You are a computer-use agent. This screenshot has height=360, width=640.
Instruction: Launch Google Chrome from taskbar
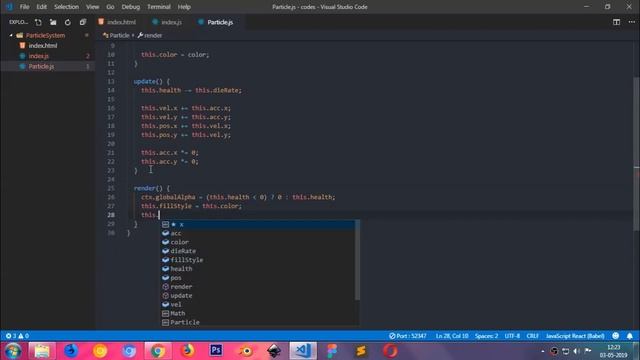158,351
